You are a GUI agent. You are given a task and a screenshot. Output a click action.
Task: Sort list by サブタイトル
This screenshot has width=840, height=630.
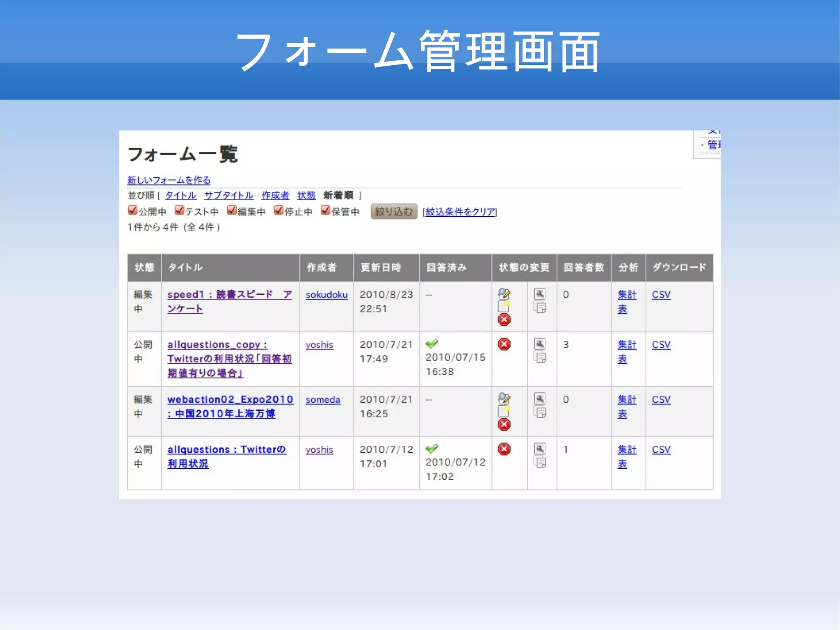coord(229,195)
